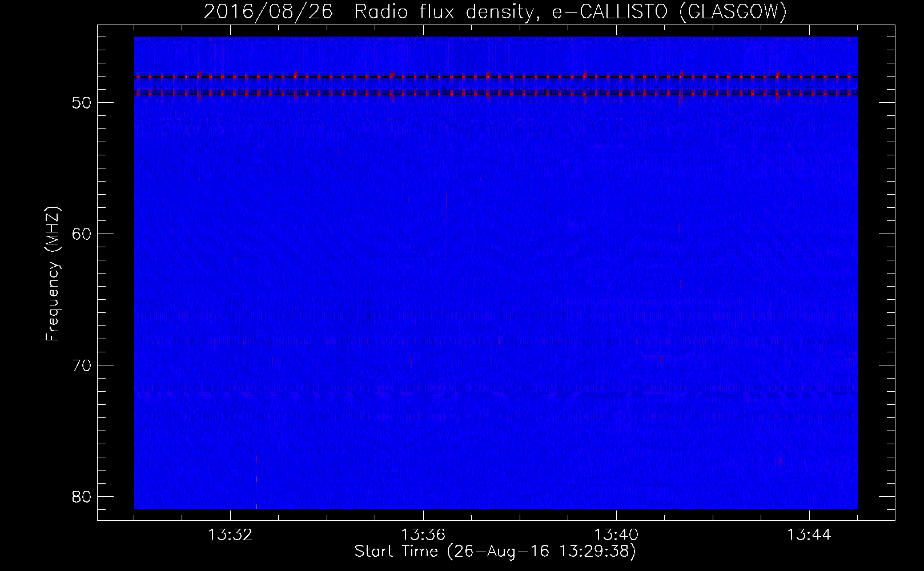
Task: Click the 13:44 time tick label
Action: click(x=809, y=535)
